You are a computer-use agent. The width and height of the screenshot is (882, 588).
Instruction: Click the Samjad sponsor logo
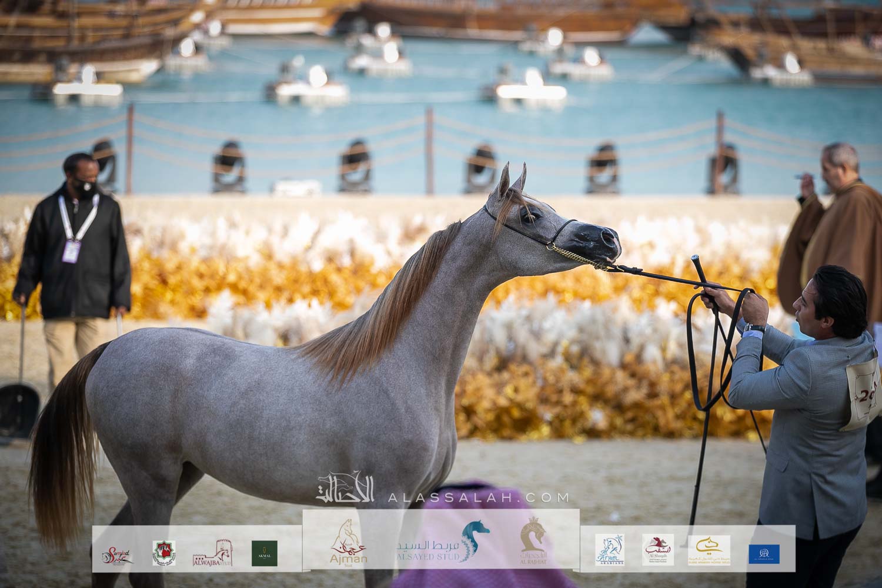pyautogui.click(x=118, y=553)
